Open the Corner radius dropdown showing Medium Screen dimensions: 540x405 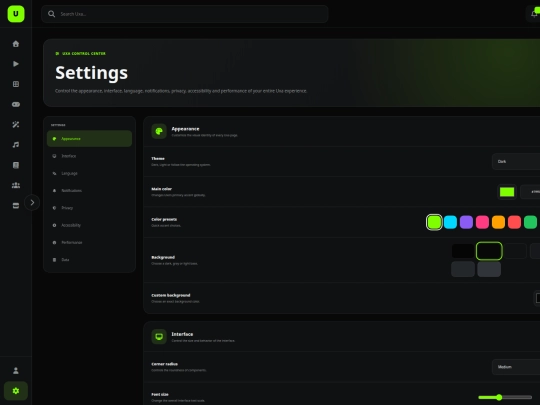click(516, 367)
